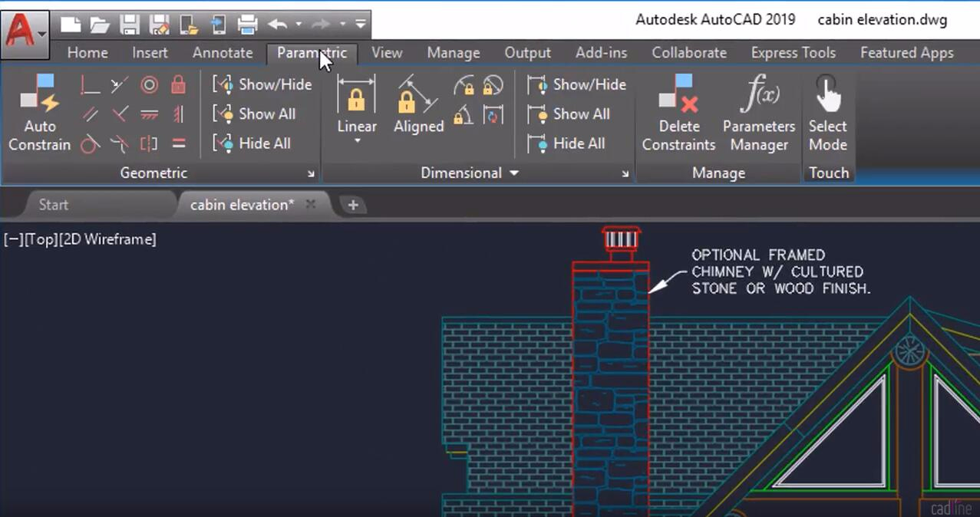Switch to the Start tab
This screenshot has height=517, width=980.
click(53, 204)
